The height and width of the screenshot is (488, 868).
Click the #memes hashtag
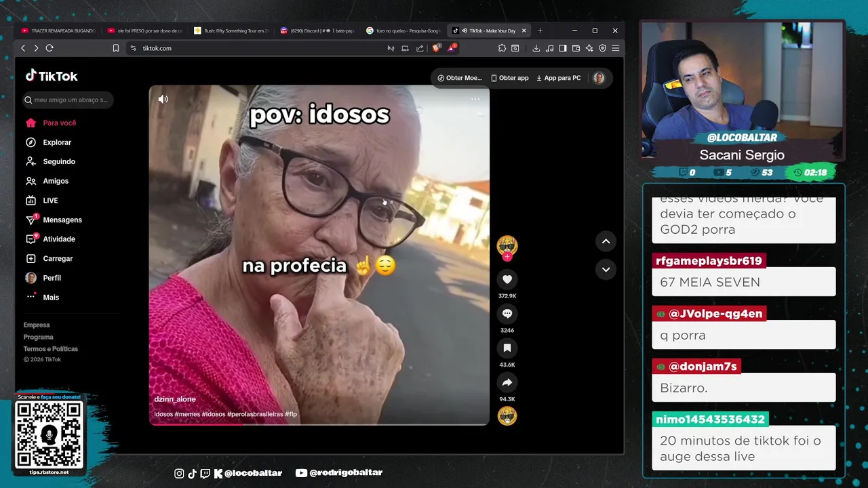187,414
